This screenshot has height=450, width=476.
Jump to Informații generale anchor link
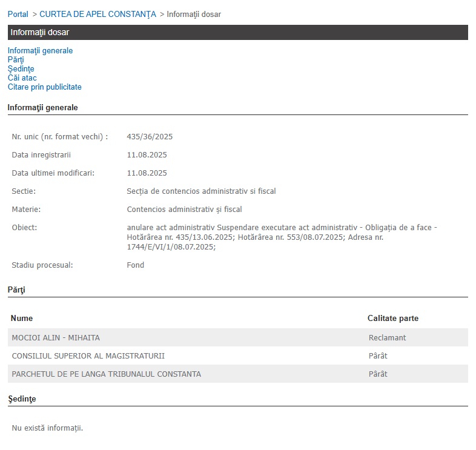pyautogui.click(x=40, y=50)
